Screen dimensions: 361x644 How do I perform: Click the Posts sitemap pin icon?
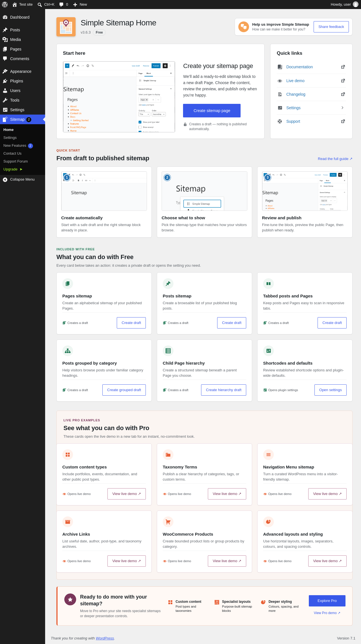pos(168,284)
